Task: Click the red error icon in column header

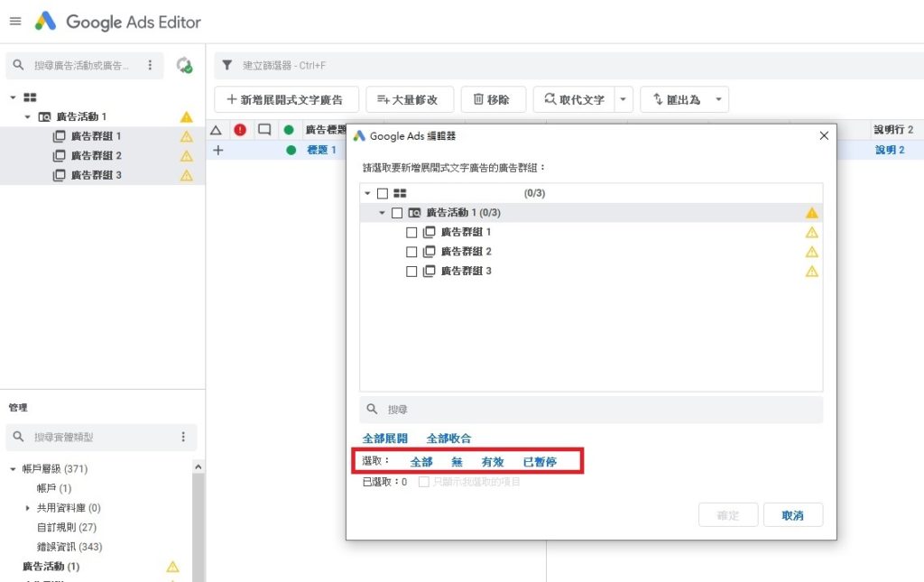Action: pos(239,129)
